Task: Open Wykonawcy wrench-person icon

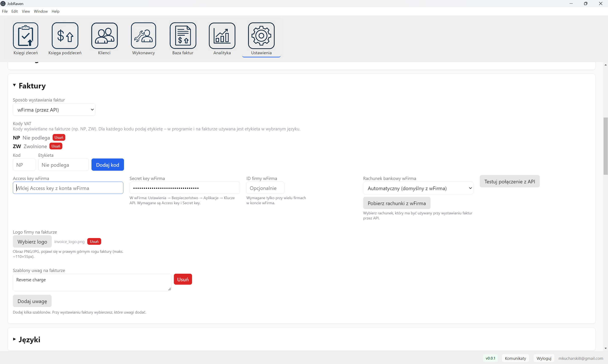Action: point(143,36)
